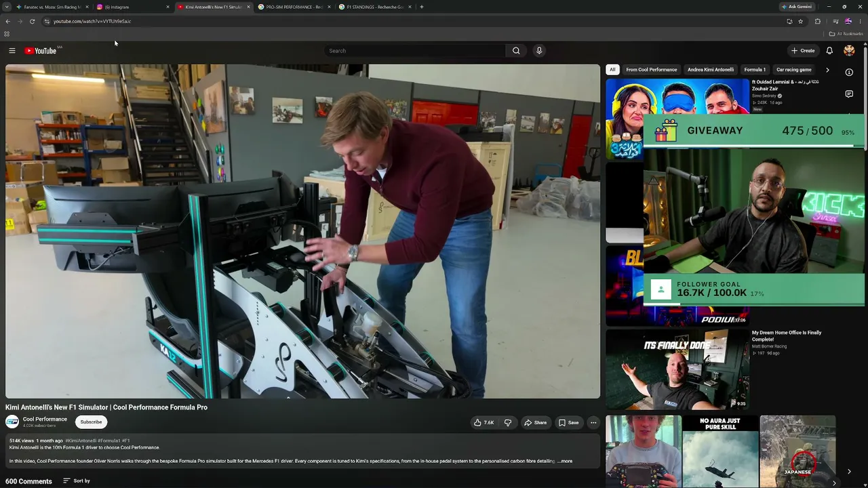Open Chrome profile avatar in toolbar
The image size is (868, 488).
tap(848, 21)
